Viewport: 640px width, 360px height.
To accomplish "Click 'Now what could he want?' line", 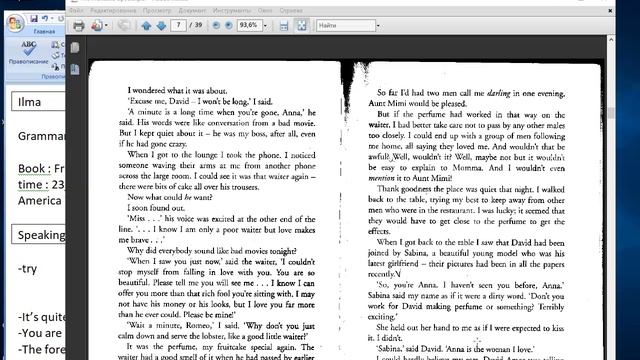I will click(x=170, y=197).
